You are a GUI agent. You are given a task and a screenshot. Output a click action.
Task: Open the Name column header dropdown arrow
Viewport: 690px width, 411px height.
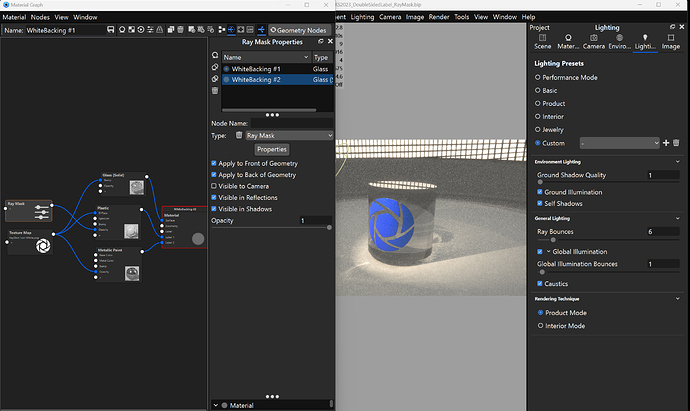coord(306,57)
